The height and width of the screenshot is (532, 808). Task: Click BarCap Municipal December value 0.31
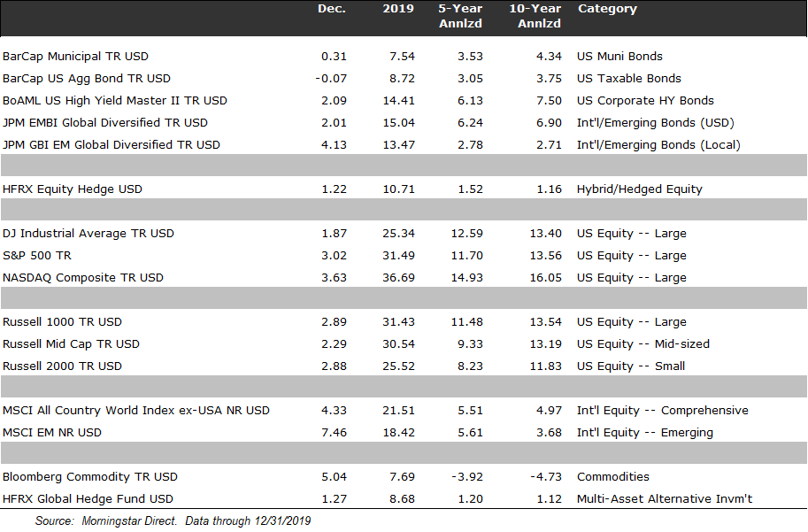pos(334,56)
